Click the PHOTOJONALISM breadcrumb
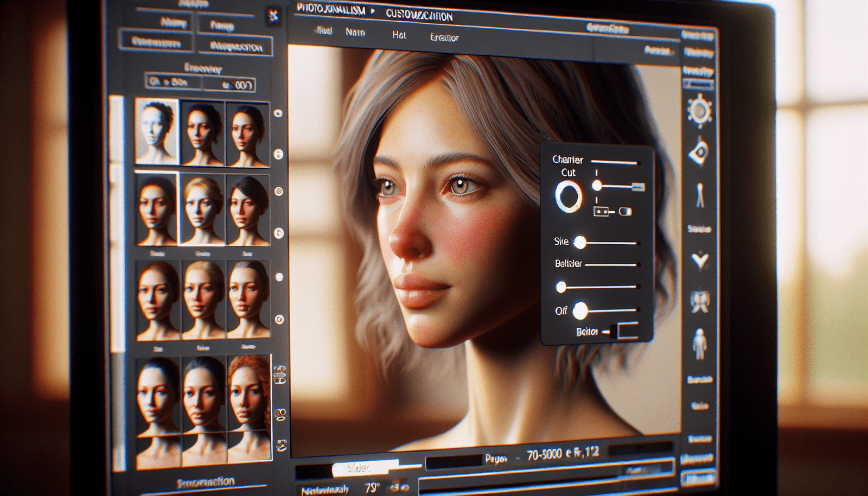 click(331, 9)
